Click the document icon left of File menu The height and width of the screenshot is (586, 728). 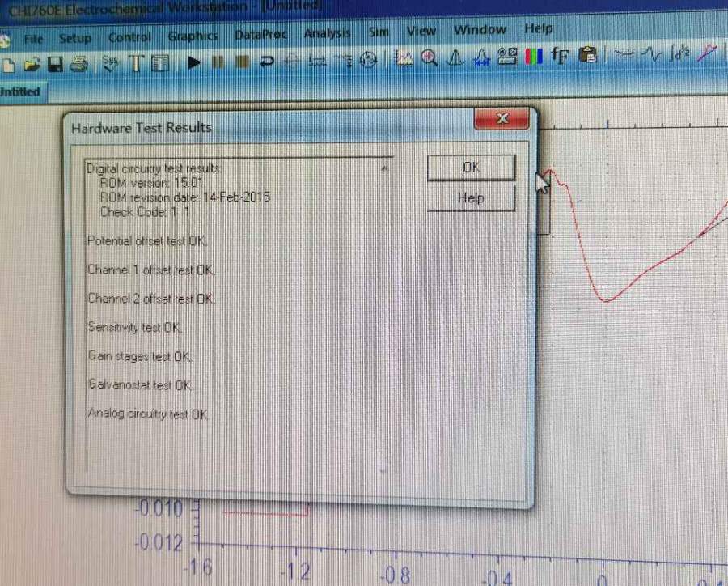5,41
